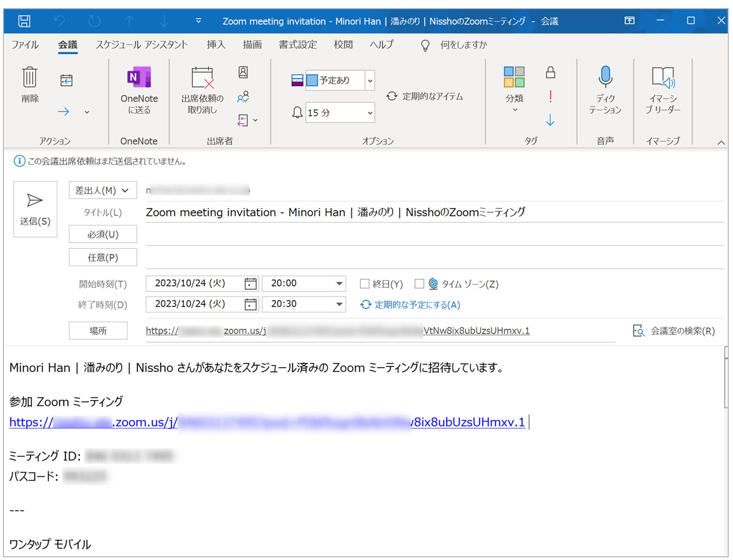
Task: Click the required attendees input field
Action: tap(435, 234)
